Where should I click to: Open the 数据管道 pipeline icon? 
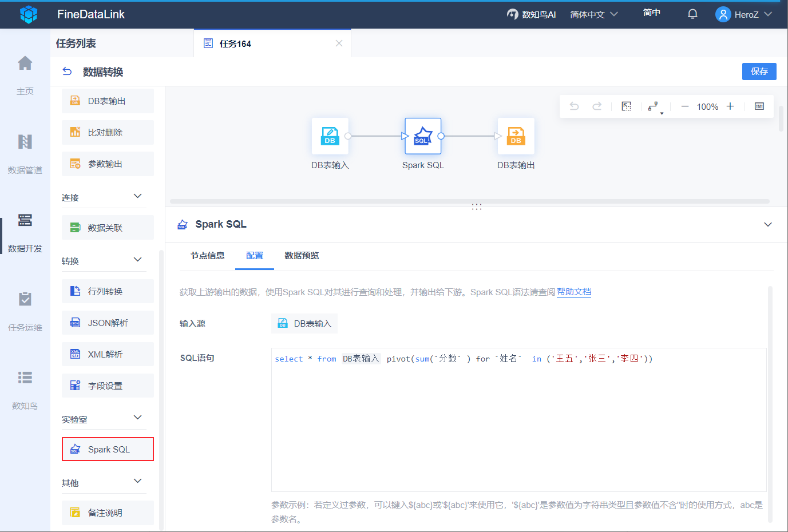(x=25, y=141)
